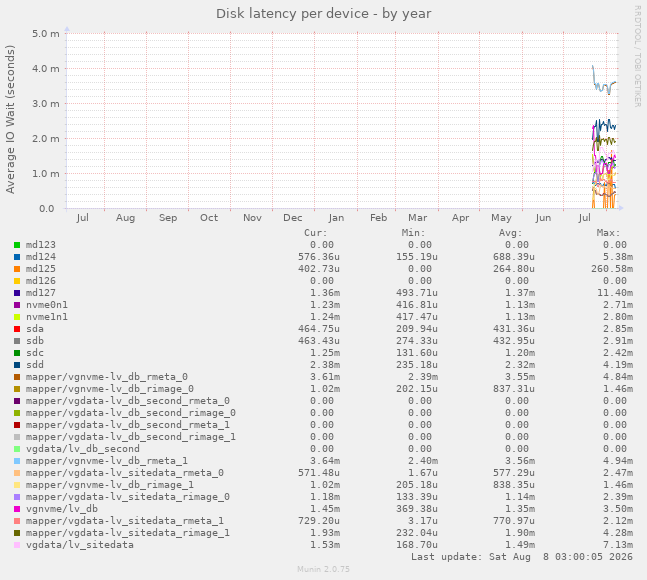Click the green sdc legend swatch
Viewport: 647px width, 580px height.
click(17, 353)
